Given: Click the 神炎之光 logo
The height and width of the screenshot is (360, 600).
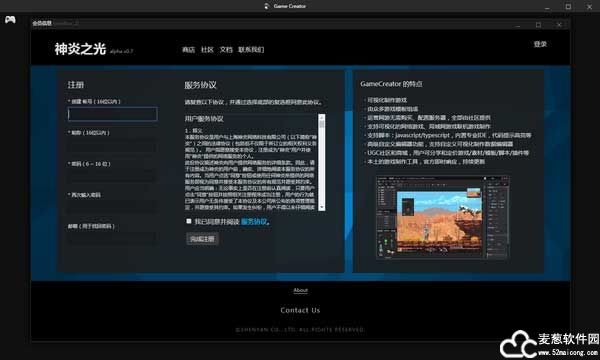Looking at the screenshot, I should 80,49.
